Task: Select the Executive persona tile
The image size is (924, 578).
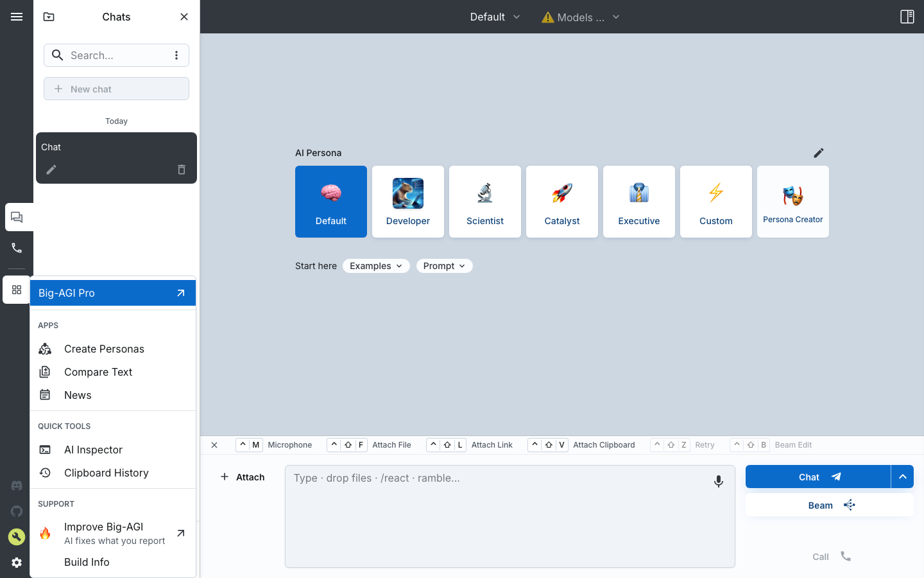Action: (639, 202)
